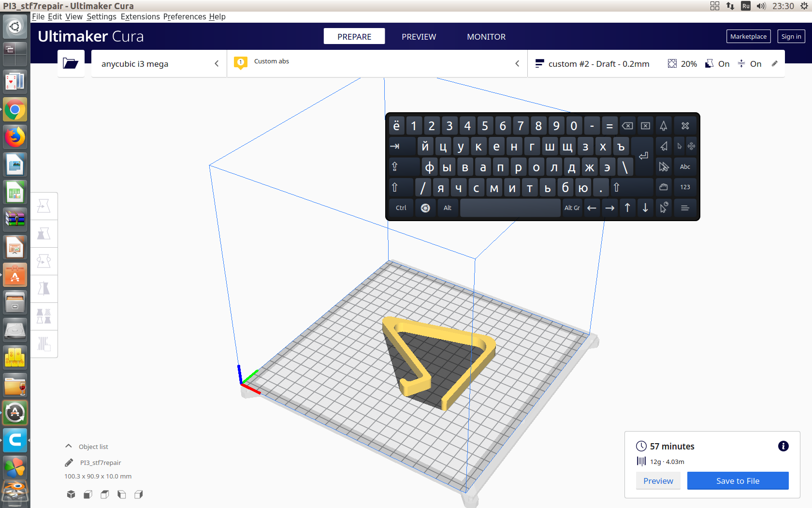Select the Rotate tool in Cura's toolbar
The width and height of the screenshot is (812, 508).
44,261
